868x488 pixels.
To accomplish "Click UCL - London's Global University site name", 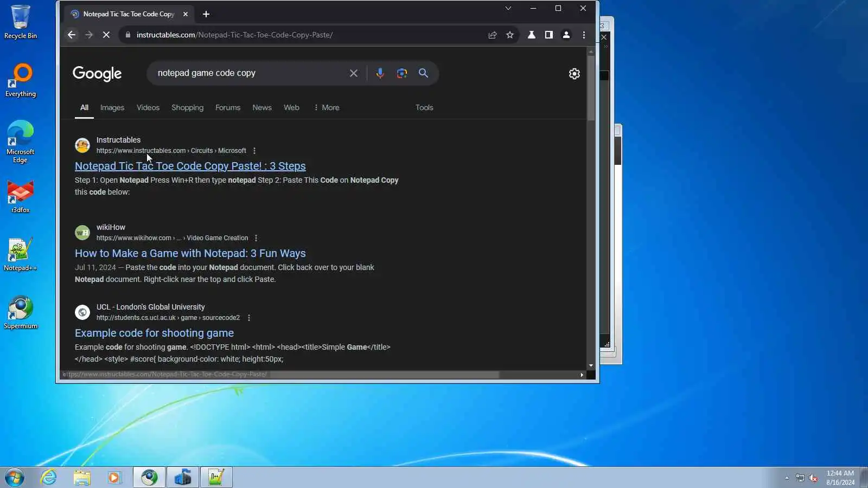I will pyautogui.click(x=151, y=307).
